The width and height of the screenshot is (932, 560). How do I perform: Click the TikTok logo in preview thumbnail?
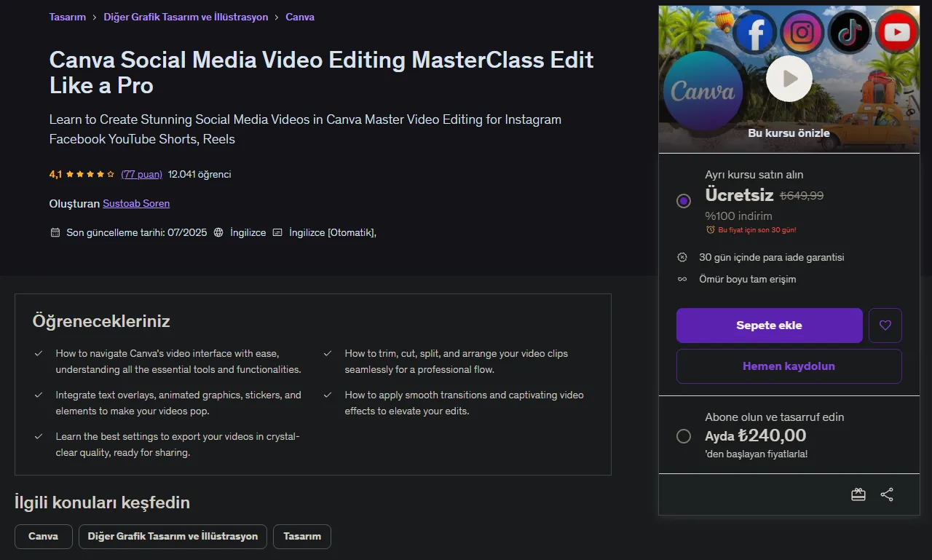coord(850,32)
